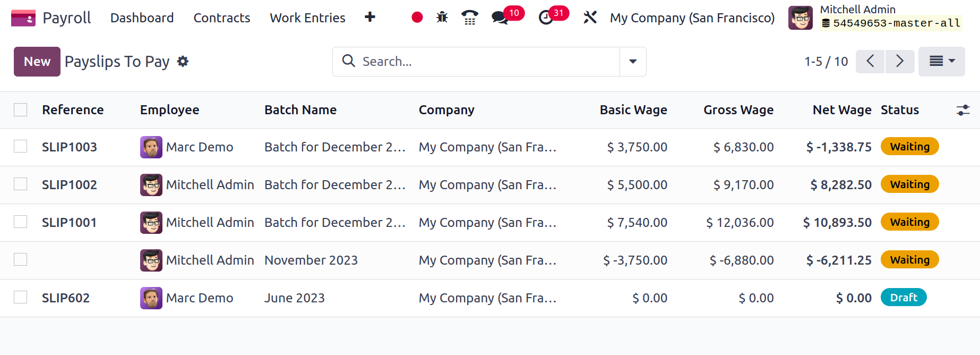Open the My Company (San Francisco) switcher

point(692,18)
